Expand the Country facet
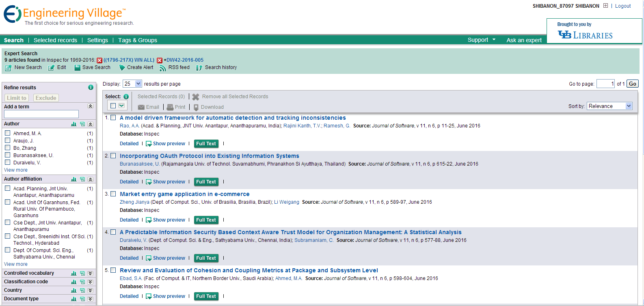Screen dimensions: 644x306 coord(91,290)
